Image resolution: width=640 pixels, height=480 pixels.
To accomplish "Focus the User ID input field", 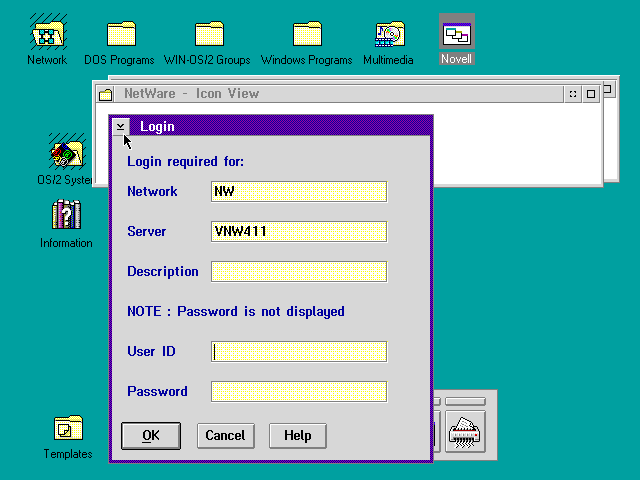I will coord(299,351).
